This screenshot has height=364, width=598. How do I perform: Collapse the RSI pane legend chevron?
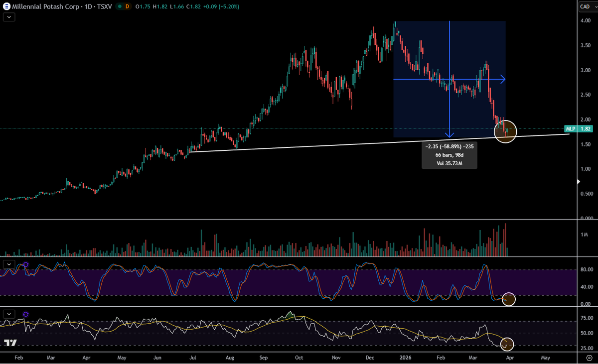[9, 314]
